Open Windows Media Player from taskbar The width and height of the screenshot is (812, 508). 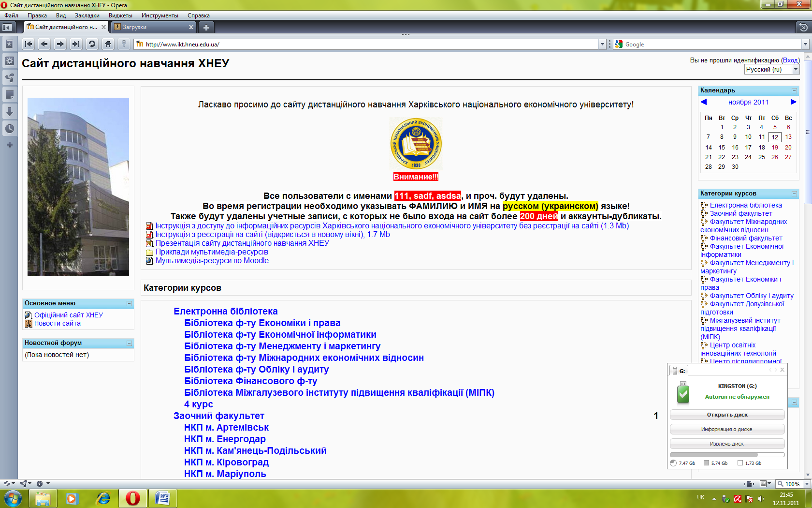tap(72, 498)
